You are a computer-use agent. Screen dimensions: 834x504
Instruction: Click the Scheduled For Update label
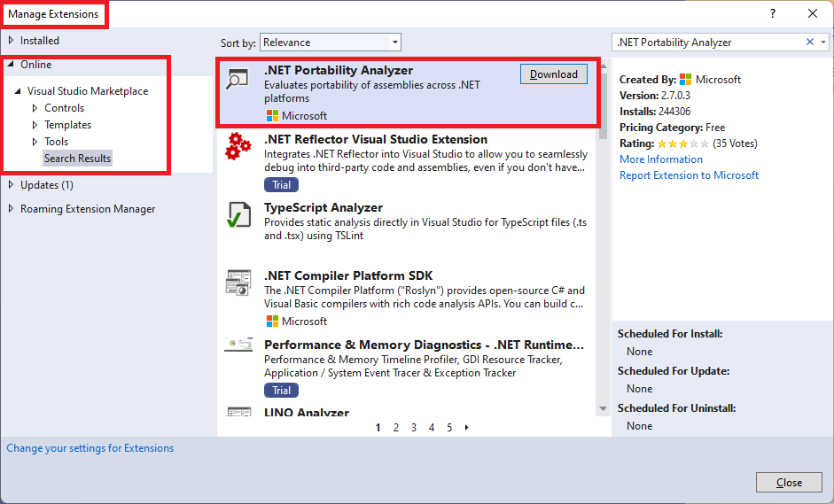tap(674, 371)
